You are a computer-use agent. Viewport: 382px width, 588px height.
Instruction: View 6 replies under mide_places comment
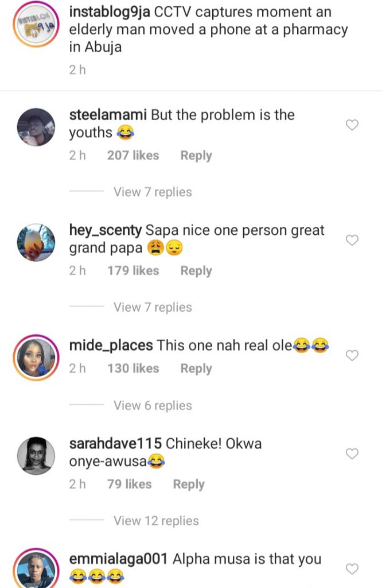click(x=153, y=405)
